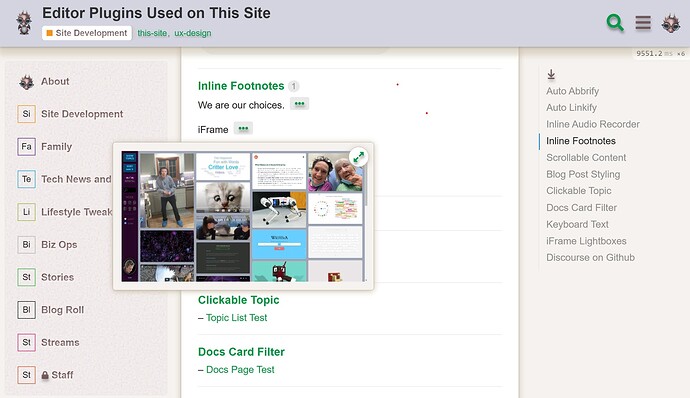Open the user avatar in header
The width and height of the screenshot is (690, 398).
(x=671, y=23)
